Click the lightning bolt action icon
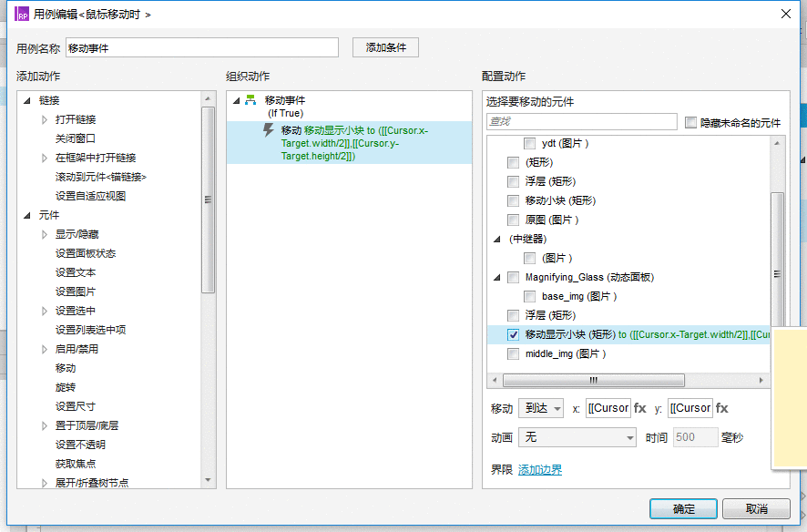This screenshot has height=532, width=807. [268, 129]
